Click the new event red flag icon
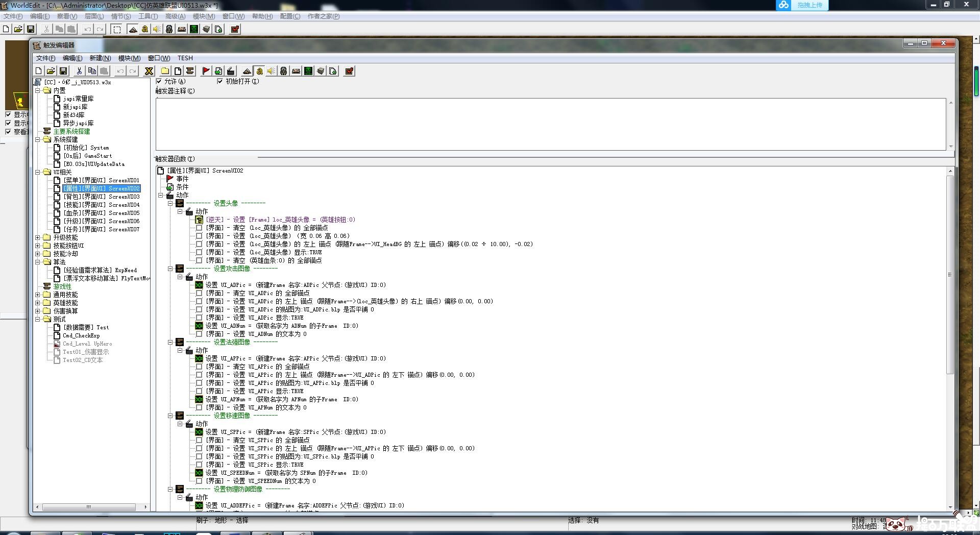The width and height of the screenshot is (980, 535). pos(206,71)
